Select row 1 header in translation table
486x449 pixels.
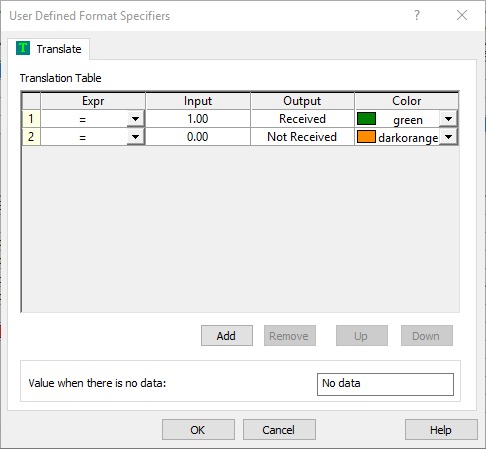point(31,119)
